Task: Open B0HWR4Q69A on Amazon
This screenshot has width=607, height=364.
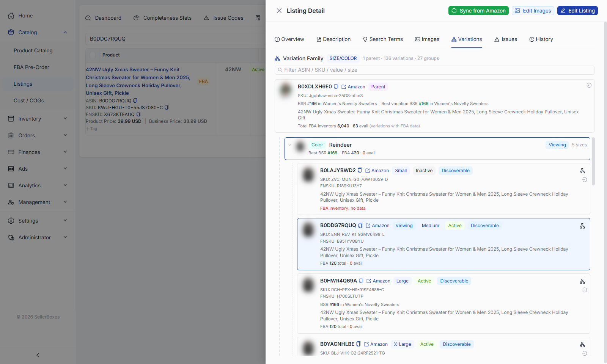Action: tap(378, 281)
